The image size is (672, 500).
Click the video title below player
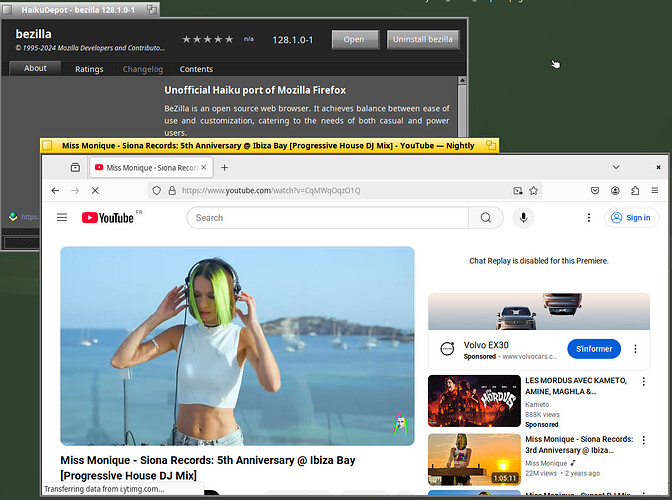[x=208, y=468]
